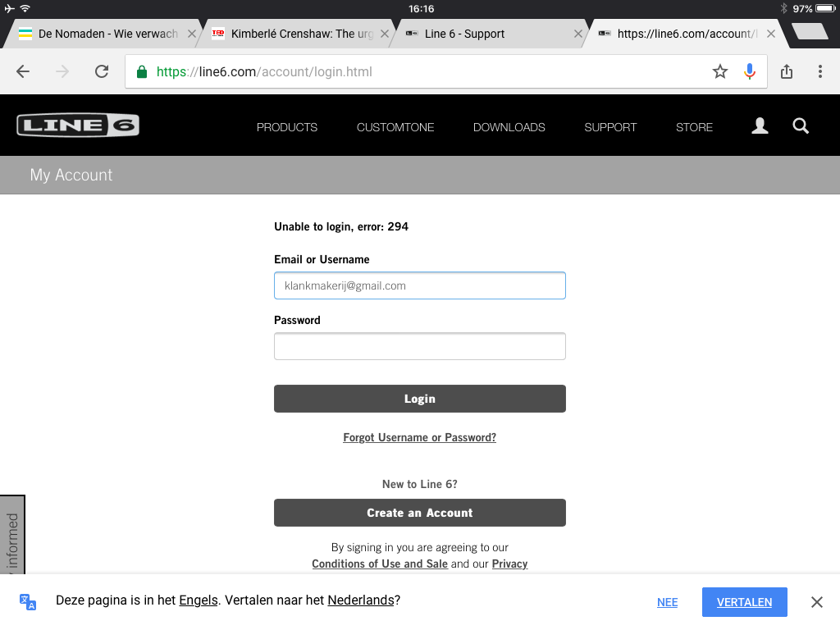Click the Line 6 logo
The height and width of the screenshot is (630, 840).
point(78,126)
